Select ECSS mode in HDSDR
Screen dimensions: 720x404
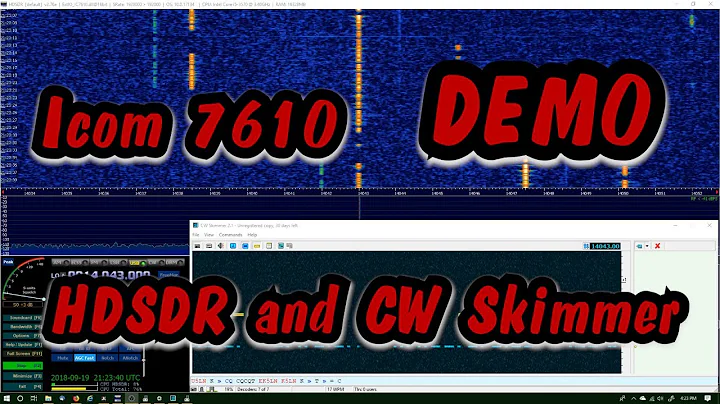click(80, 263)
